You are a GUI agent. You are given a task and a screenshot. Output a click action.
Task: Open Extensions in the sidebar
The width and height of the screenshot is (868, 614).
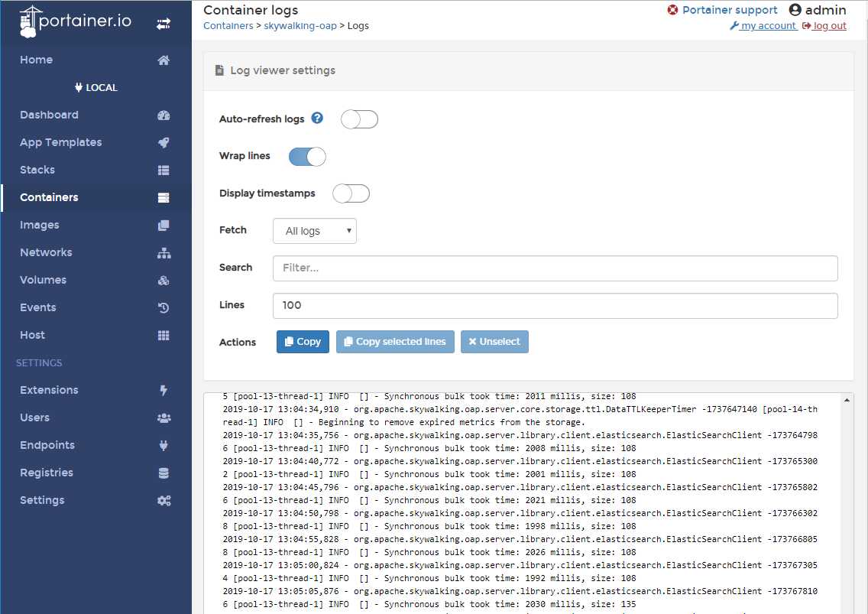click(96, 390)
